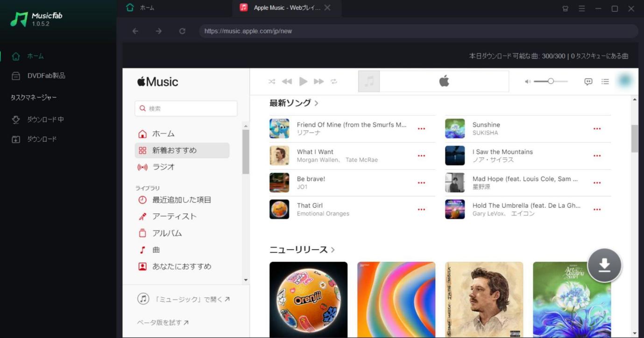
Task: Click the SUKISHA artist name
Action: pos(485,133)
